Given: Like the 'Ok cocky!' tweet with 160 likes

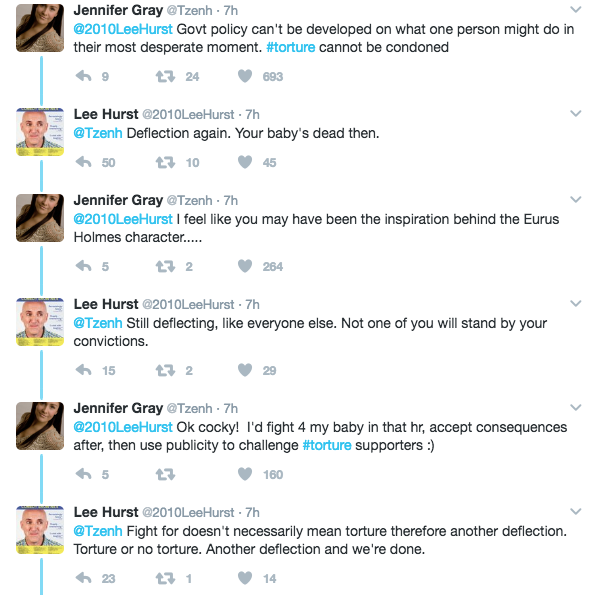Looking at the screenshot, I should 245,474.
